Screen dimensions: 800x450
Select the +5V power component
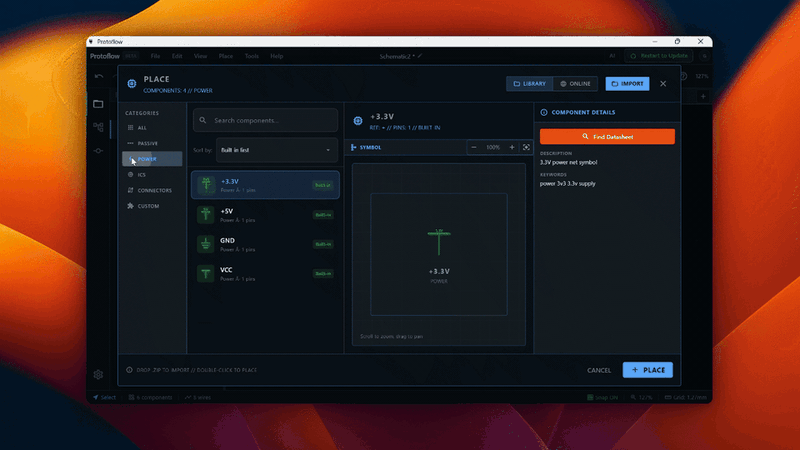click(265, 215)
